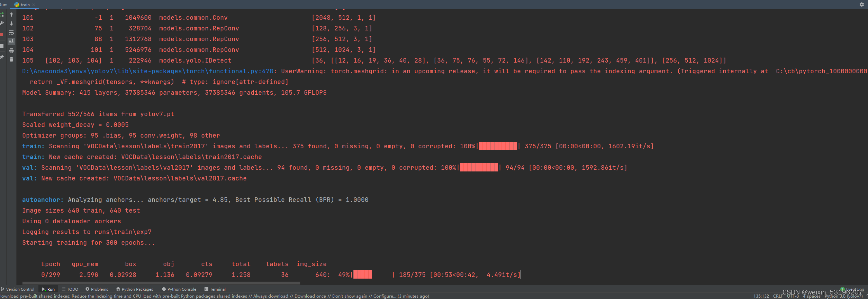Click the shared indexes download notification

click(x=215, y=296)
